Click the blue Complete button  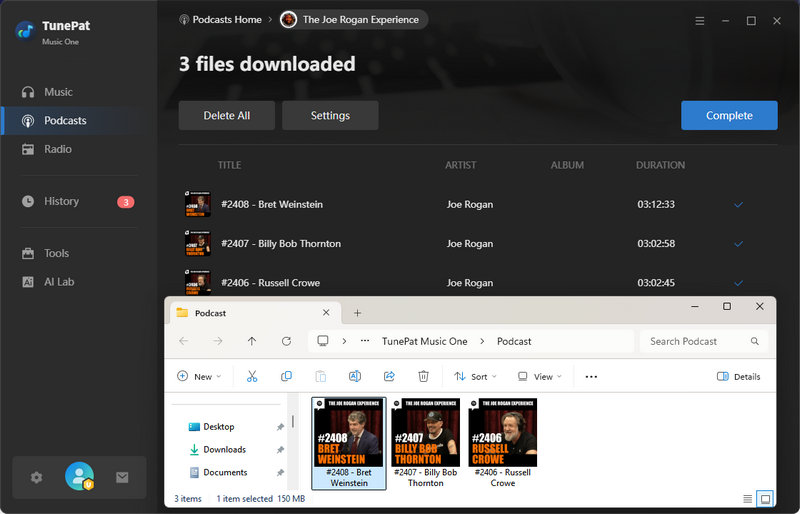(x=729, y=115)
